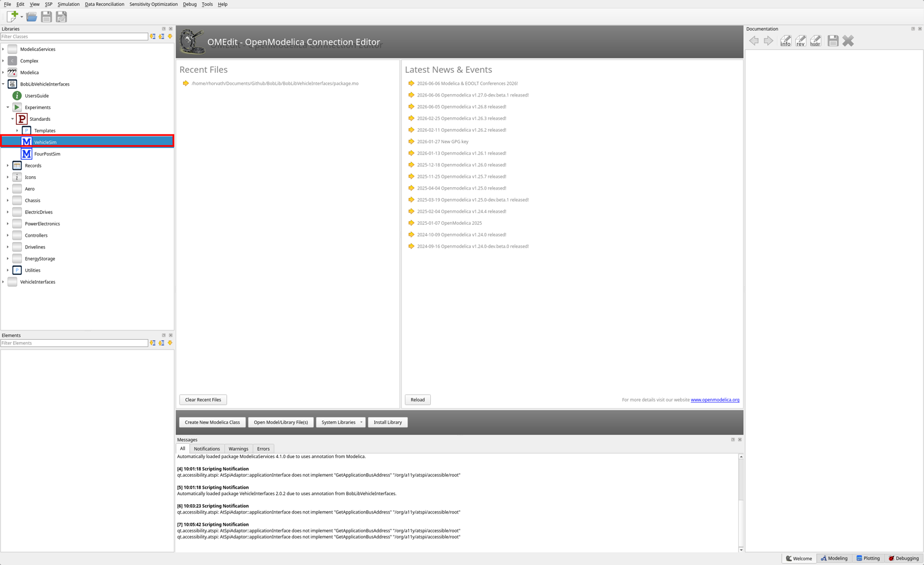Float the Messages panel
The width and height of the screenshot is (924, 565).
[x=733, y=440]
